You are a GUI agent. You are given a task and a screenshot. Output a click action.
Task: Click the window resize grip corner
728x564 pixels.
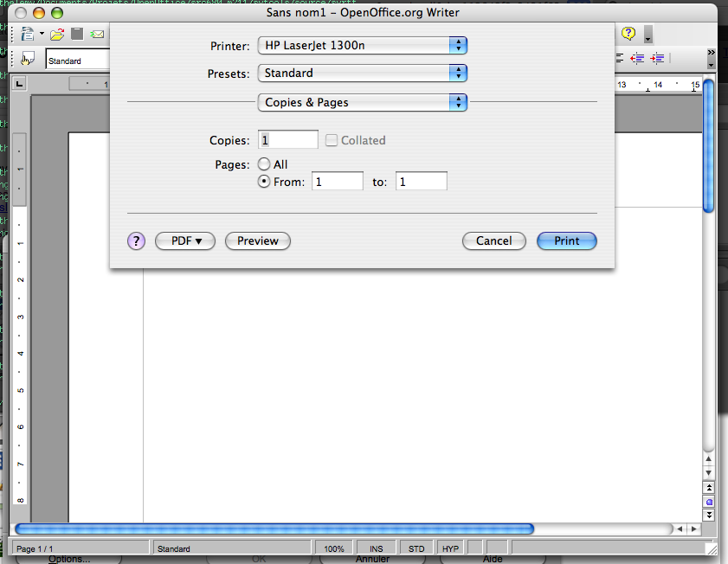pyautogui.click(x=711, y=548)
